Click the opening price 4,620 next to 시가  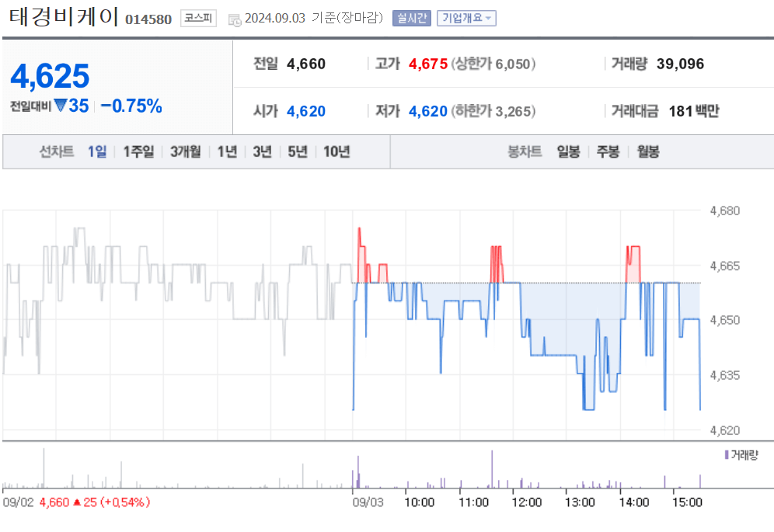point(306,111)
